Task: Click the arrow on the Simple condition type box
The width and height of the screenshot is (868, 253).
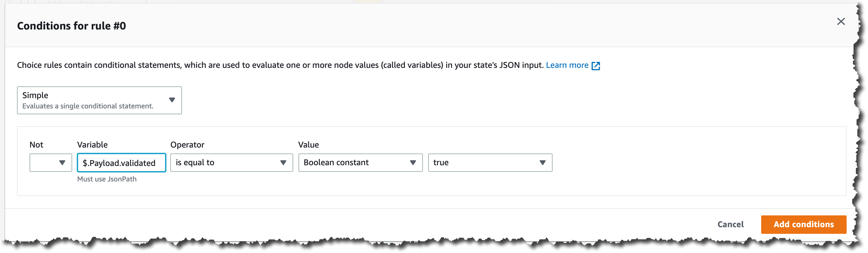Action: 172,100
